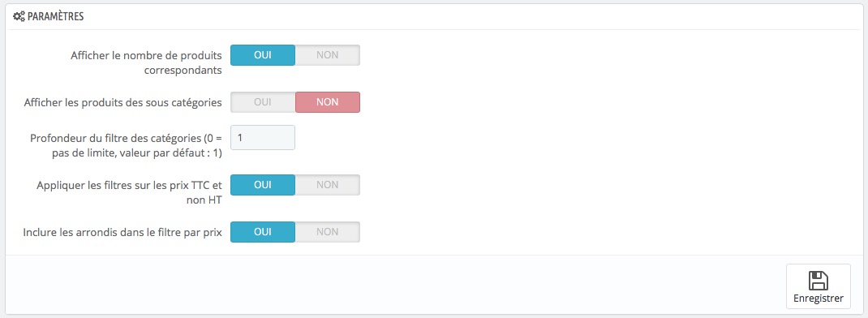Click the gears icon beside PARAMÈTRES
This screenshot has width=868, height=318.
click(19, 16)
